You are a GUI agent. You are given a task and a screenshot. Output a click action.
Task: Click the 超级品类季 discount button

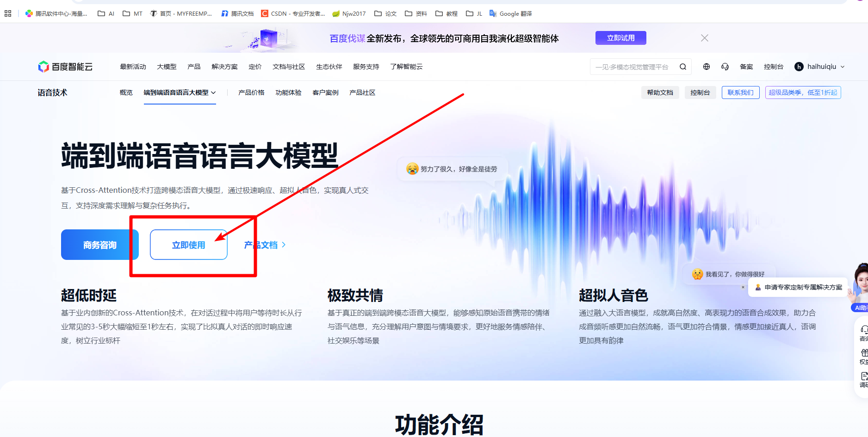(x=803, y=92)
